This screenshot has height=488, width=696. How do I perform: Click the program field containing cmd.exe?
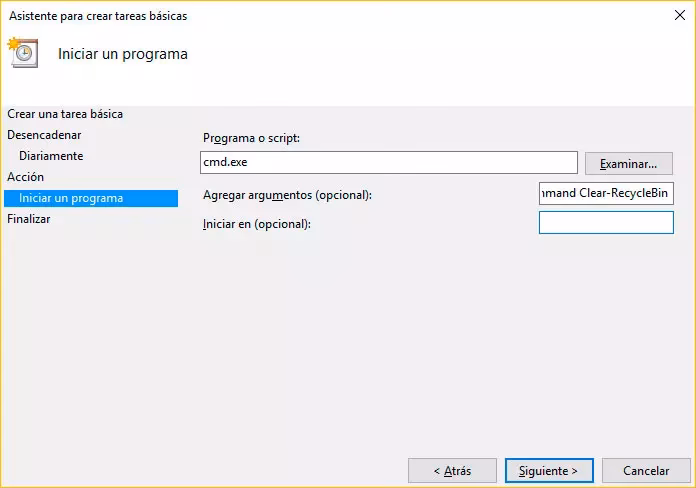pos(389,163)
